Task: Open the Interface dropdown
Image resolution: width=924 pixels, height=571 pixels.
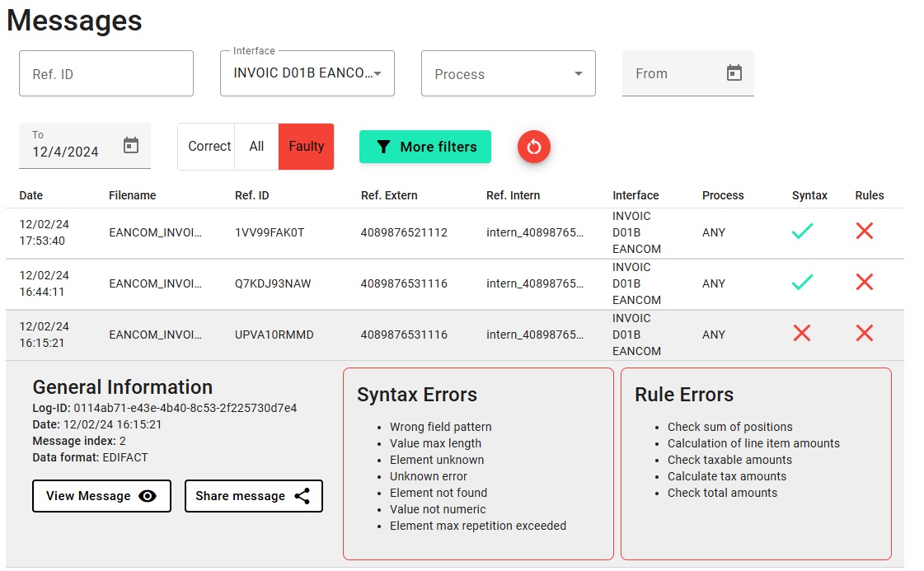Action: pos(307,73)
